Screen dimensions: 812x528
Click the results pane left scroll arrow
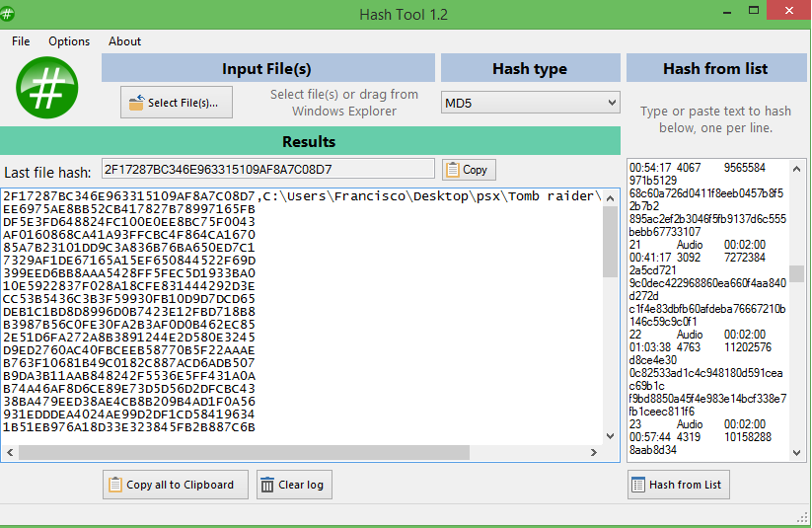tap(10, 452)
